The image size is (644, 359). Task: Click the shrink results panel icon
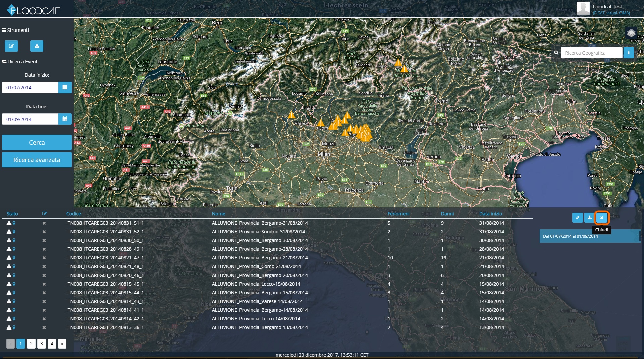[578, 218]
